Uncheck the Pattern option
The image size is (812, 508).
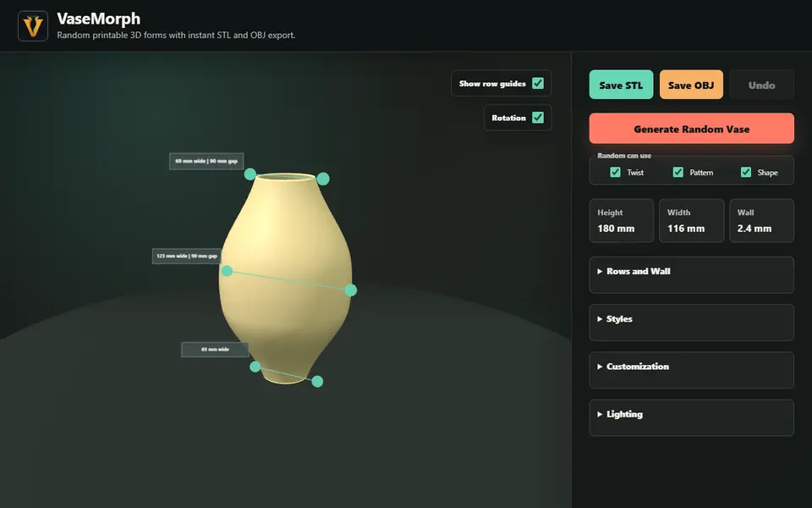tap(678, 172)
